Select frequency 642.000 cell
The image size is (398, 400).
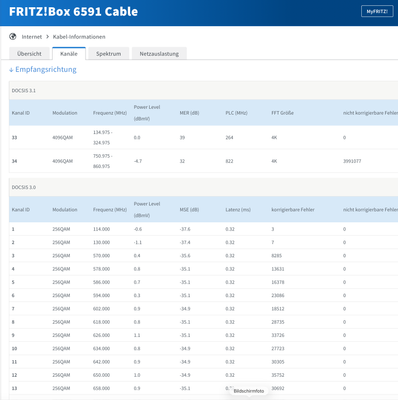point(101,362)
